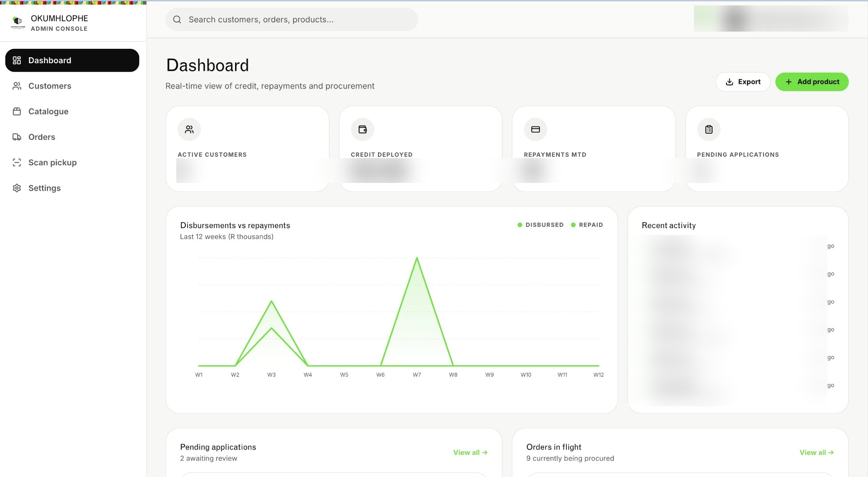Click the Settings gear icon in sidebar
The image size is (868, 477).
(x=17, y=188)
